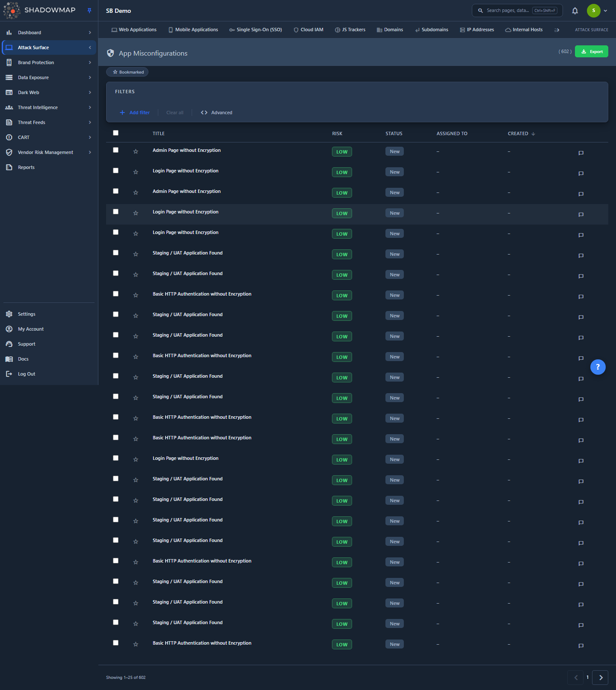Filter by Bookmarked items
Viewport: 616px width, 690px height.
pos(127,72)
